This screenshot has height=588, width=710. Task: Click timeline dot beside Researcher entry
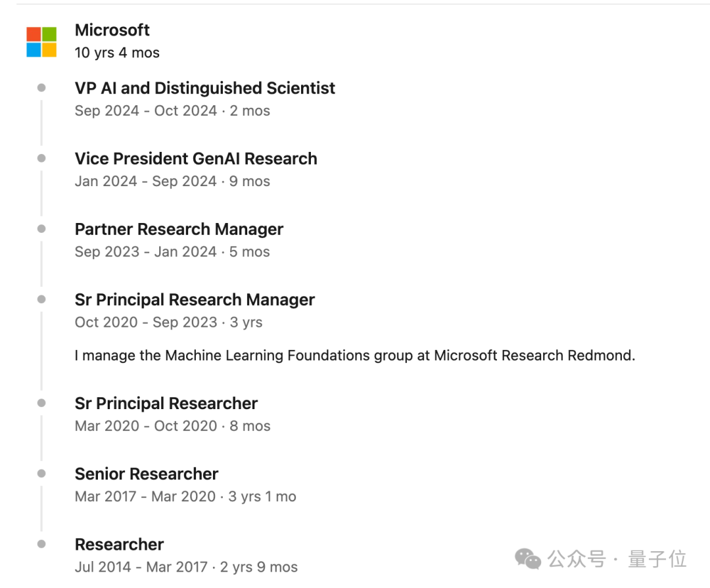coord(41,544)
